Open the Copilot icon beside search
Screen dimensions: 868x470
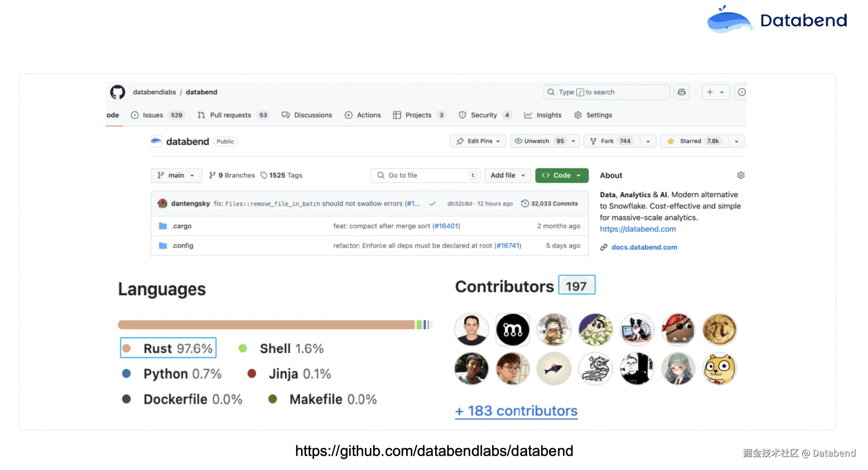681,92
